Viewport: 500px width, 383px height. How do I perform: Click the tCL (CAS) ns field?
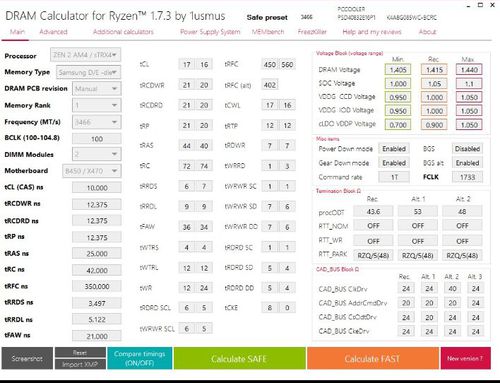coord(97,188)
